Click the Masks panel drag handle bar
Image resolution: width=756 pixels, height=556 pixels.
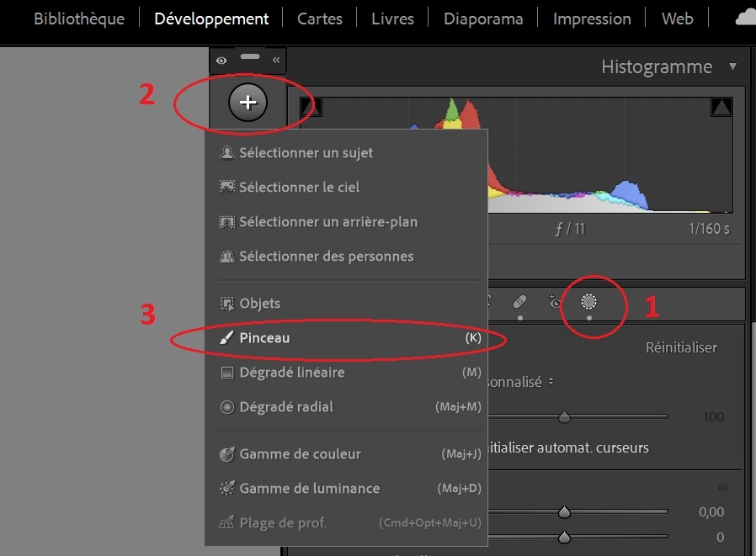[250, 56]
